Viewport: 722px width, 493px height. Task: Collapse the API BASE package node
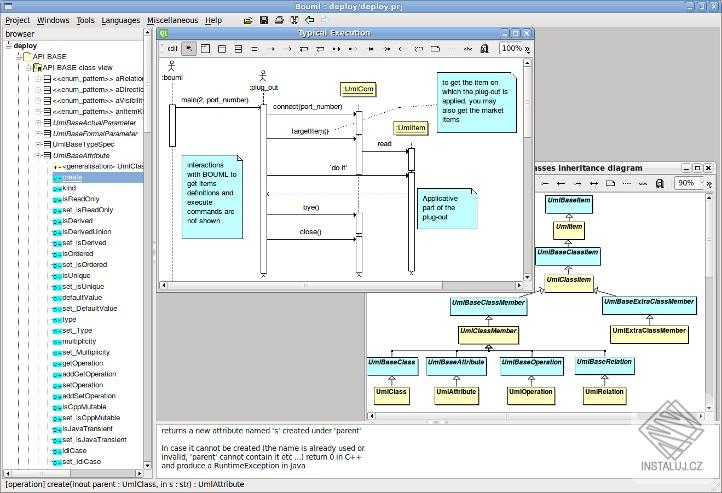19,56
